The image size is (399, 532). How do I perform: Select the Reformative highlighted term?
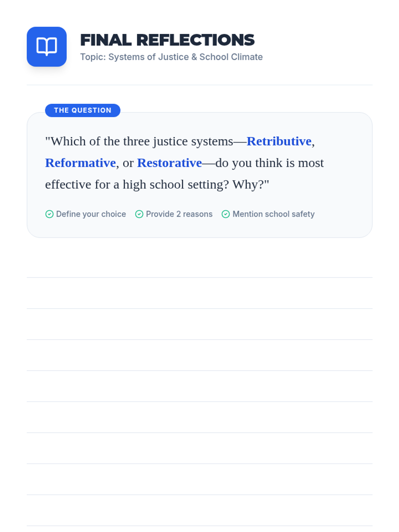[x=80, y=163]
